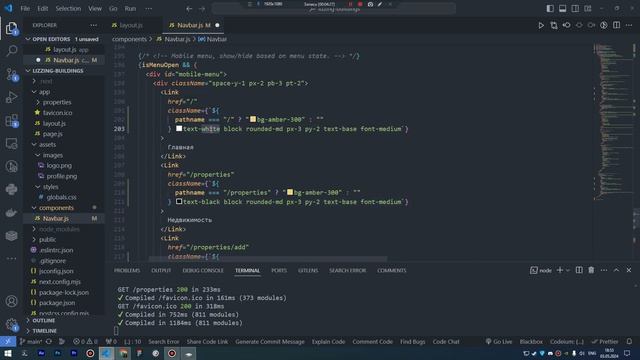
Task: Open the Run and Debug view
Action: 11,97
